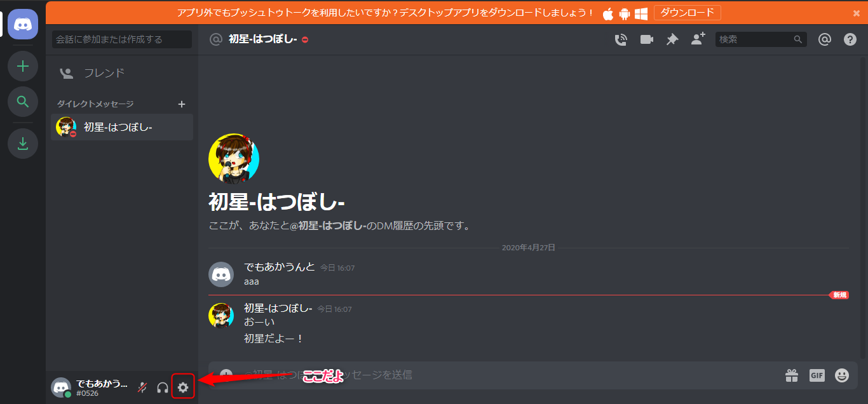Open the help icon
Screen dimensions: 868x404
pyautogui.click(x=850, y=39)
